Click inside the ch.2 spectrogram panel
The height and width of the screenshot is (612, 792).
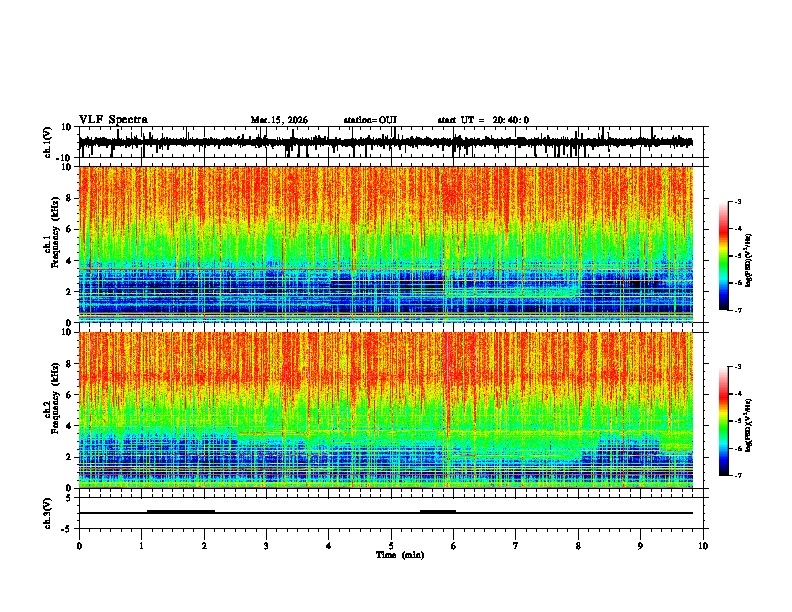point(386,410)
